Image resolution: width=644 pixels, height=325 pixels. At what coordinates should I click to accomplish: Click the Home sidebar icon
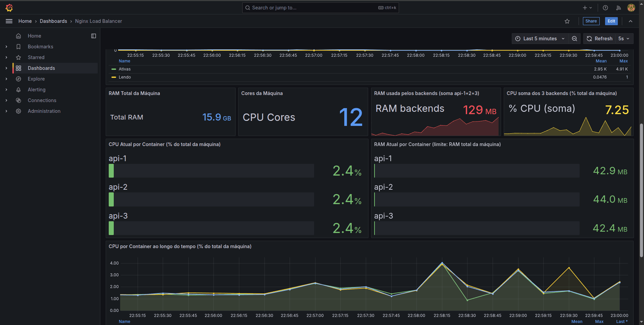coord(18,36)
